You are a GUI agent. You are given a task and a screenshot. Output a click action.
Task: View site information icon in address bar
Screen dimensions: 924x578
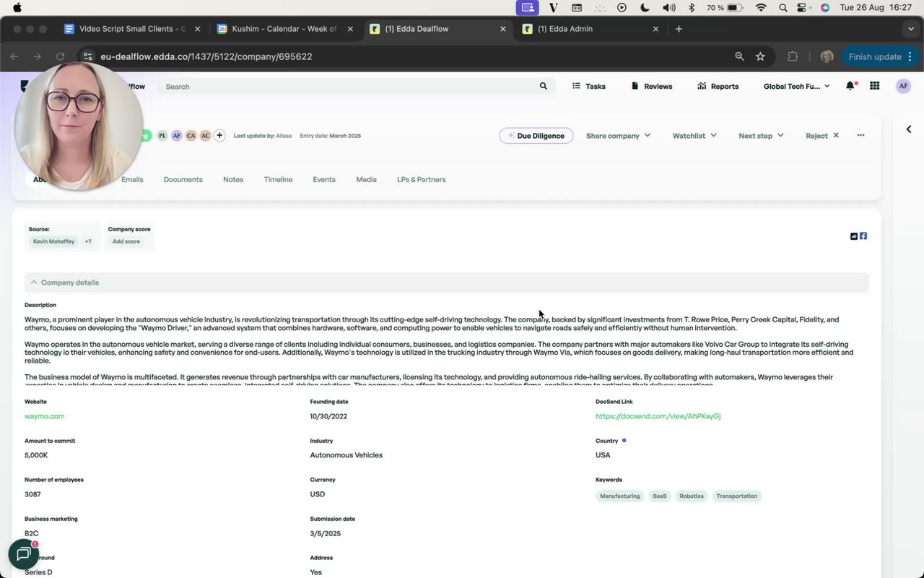point(87,56)
